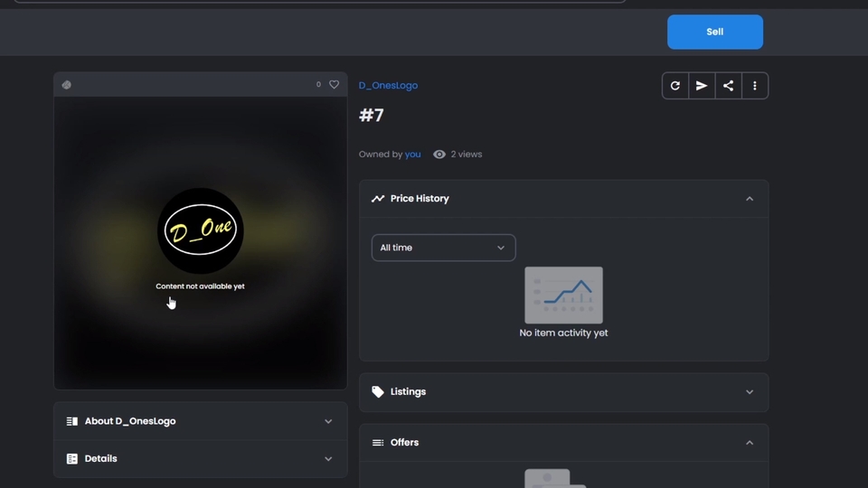Click the "#7" item title

[x=372, y=115]
